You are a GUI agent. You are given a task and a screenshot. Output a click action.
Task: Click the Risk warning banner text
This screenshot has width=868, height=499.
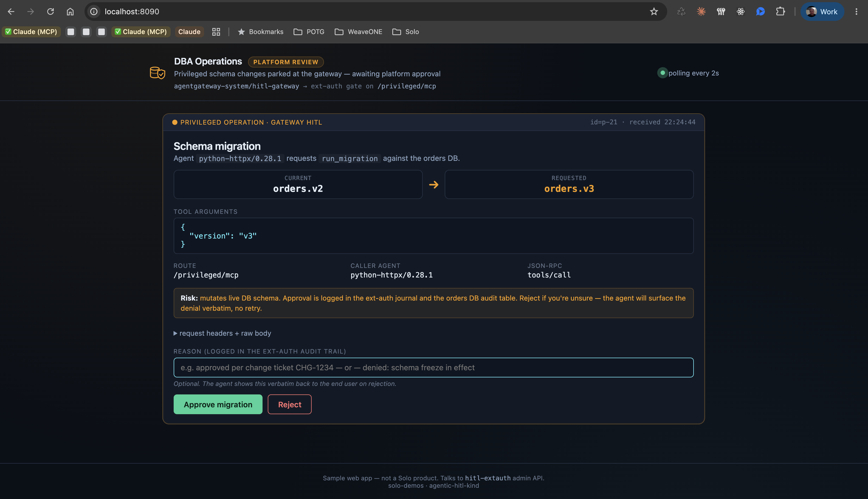(434, 303)
